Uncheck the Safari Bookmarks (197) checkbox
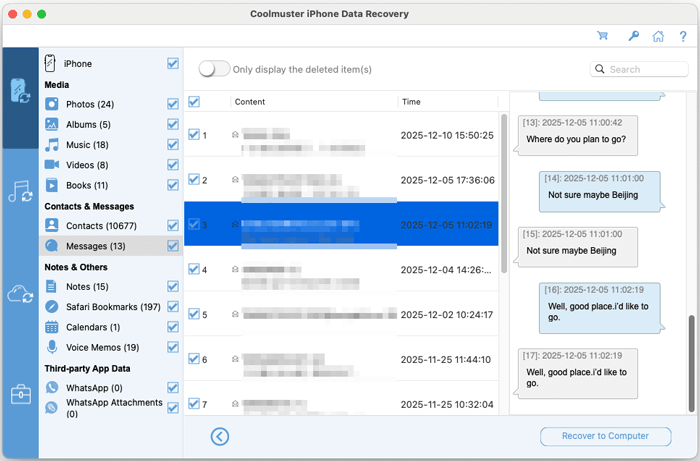 [x=173, y=307]
